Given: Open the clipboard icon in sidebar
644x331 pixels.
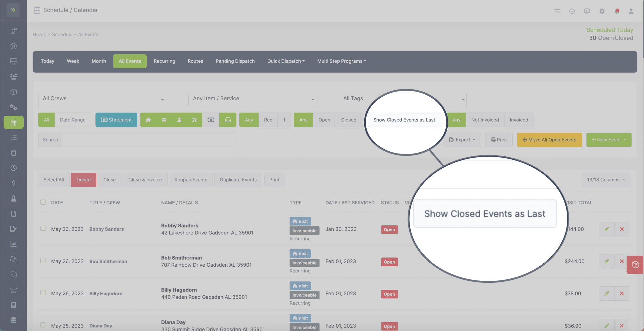Looking at the screenshot, I should (14, 153).
